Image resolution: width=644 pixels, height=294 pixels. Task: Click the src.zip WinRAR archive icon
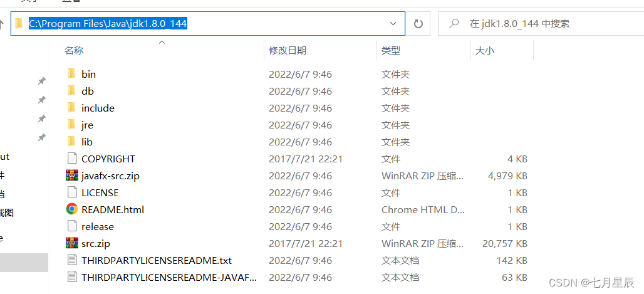click(72, 243)
